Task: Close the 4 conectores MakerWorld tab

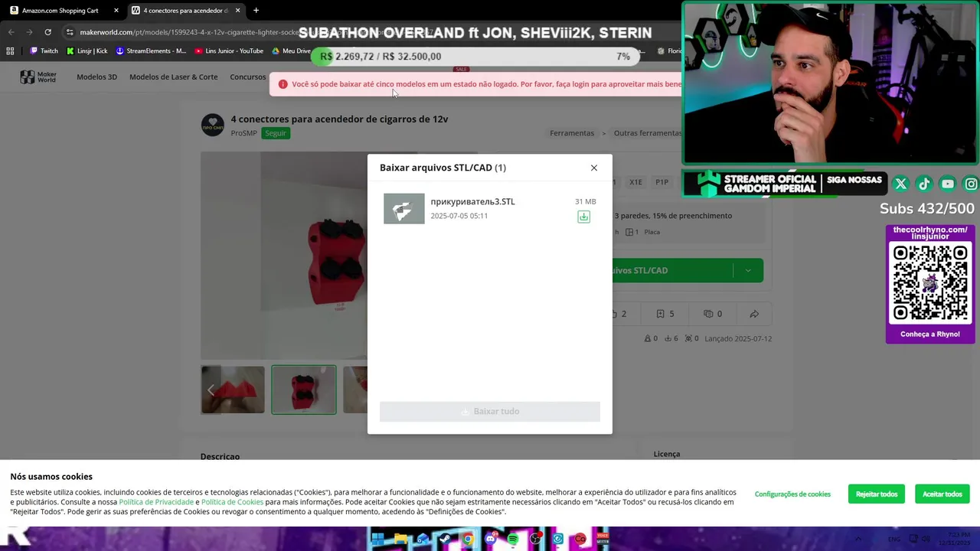Action: 237,11
